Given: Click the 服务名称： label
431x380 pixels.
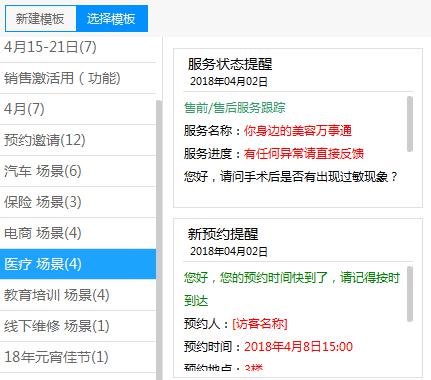Looking at the screenshot, I should pyautogui.click(x=213, y=131).
